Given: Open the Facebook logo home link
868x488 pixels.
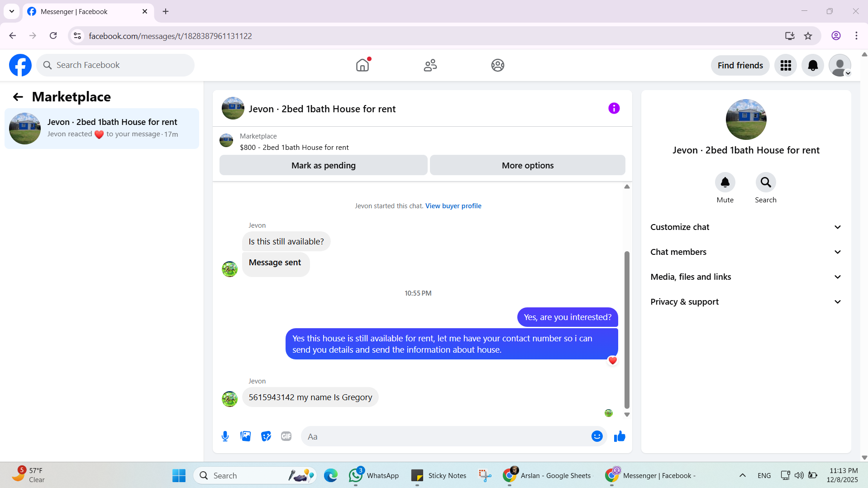Looking at the screenshot, I should pos(20,65).
